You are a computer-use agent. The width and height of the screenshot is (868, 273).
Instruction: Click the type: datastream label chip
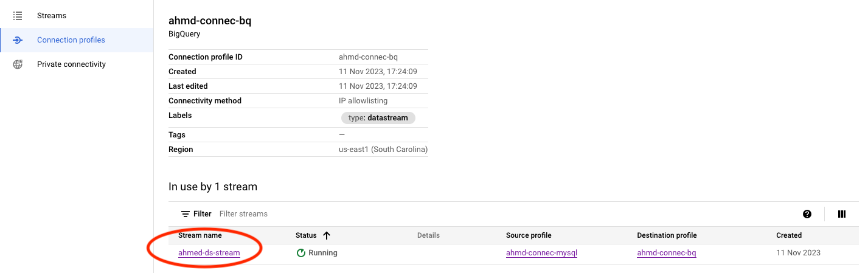pyautogui.click(x=378, y=118)
